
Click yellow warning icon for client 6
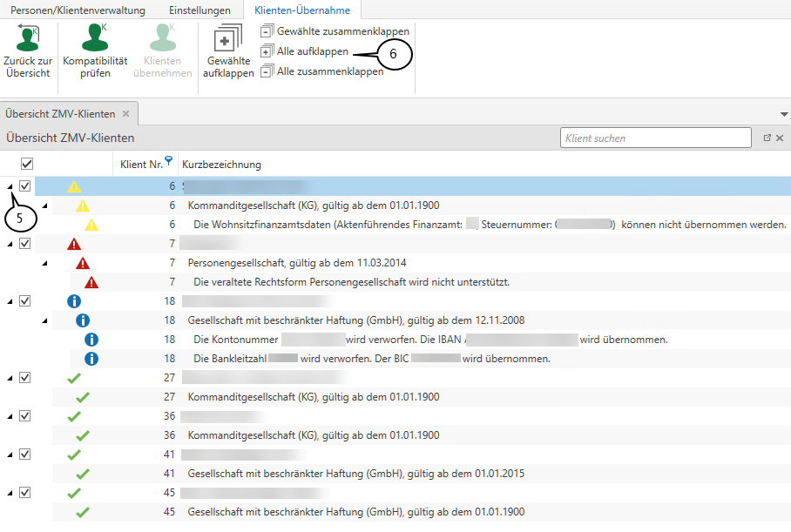tap(74, 186)
